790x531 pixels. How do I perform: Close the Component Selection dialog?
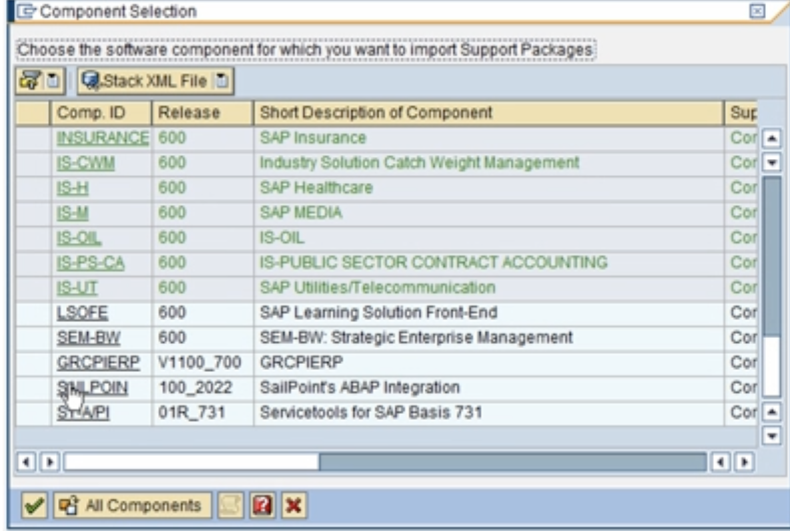757,11
